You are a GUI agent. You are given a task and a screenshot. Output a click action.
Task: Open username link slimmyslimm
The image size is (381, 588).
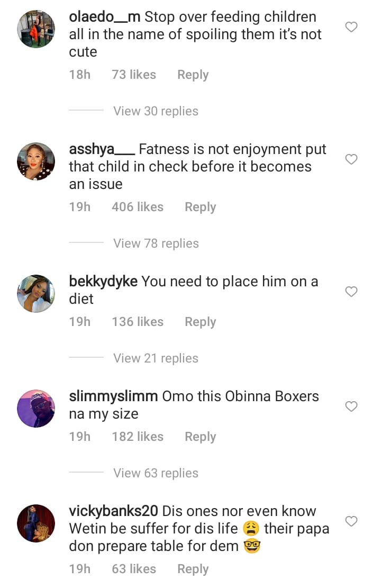[x=113, y=396]
